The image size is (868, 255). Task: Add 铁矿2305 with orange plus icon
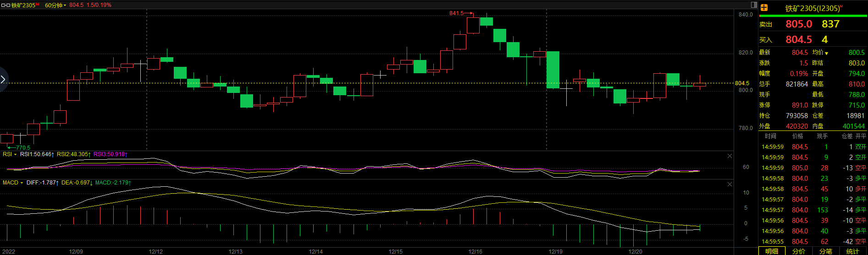pyautogui.click(x=764, y=8)
